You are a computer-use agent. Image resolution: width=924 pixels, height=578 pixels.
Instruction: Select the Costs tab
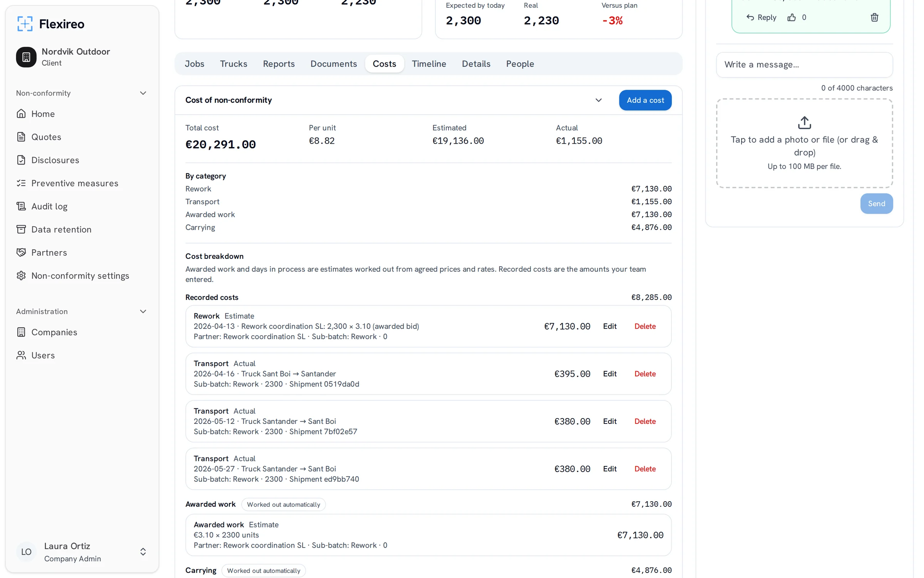tap(384, 64)
